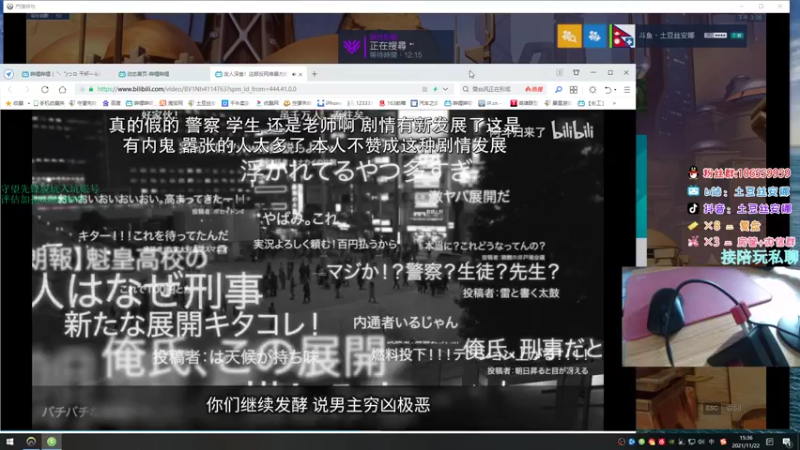Image resolution: width=800 pixels, height=450 pixels.
Task: Click the undo closed-tab arrow icon
Action: (609, 90)
